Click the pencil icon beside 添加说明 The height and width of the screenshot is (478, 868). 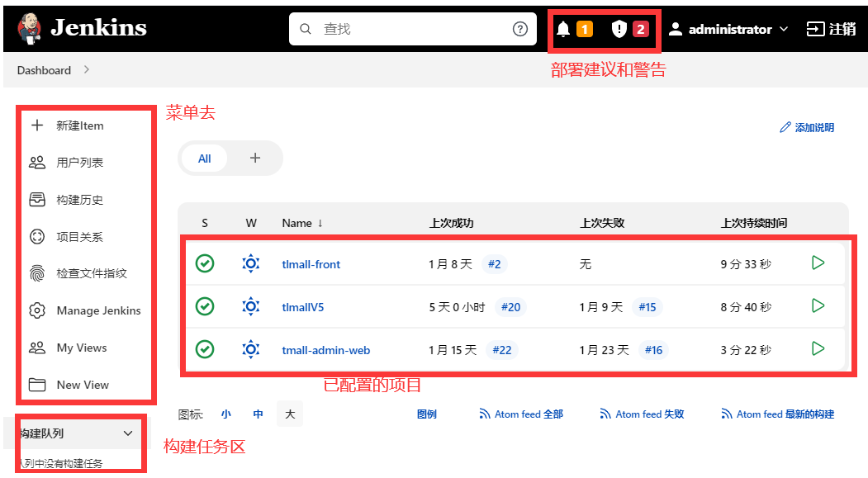click(x=785, y=127)
